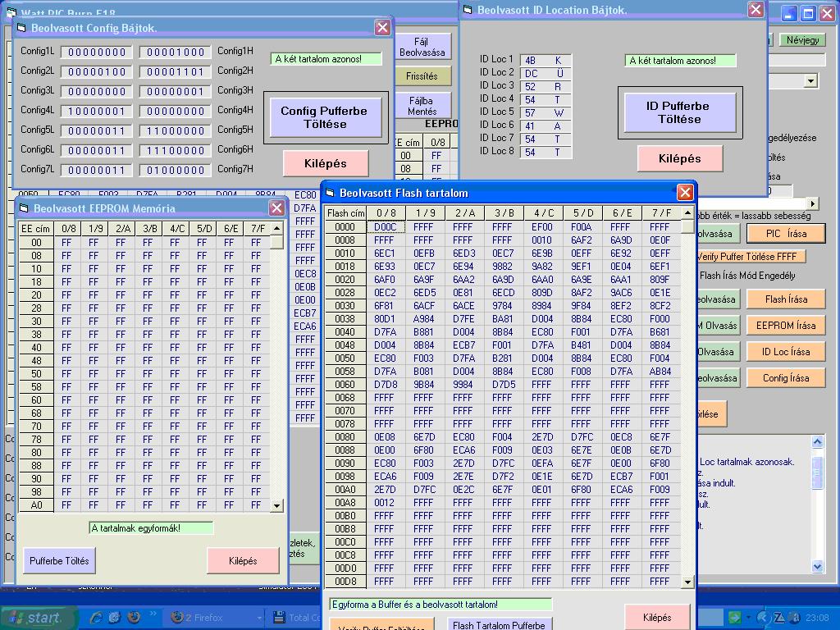Click Kilépés in the Flash window
The width and height of the screenshot is (840, 630).
coord(657,618)
